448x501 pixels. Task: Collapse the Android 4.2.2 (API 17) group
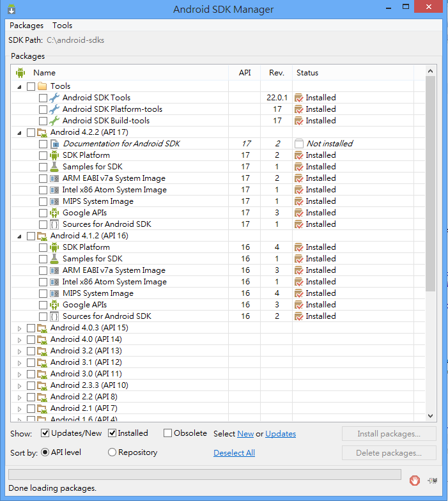tap(19, 133)
